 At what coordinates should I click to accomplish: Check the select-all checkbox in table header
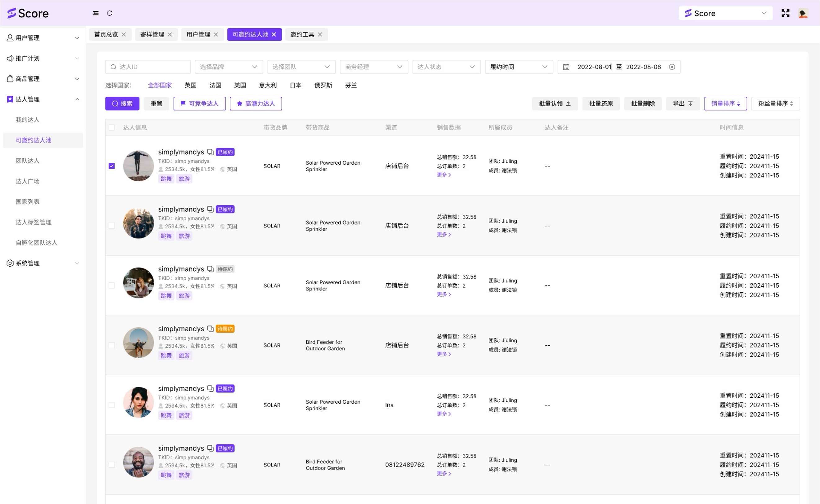tap(112, 127)
